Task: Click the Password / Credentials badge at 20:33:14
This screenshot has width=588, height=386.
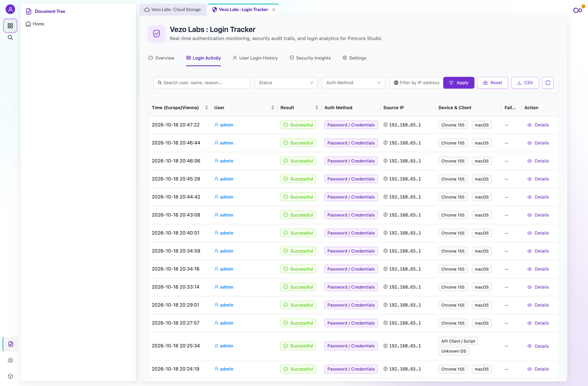Action: pos(351,287)
